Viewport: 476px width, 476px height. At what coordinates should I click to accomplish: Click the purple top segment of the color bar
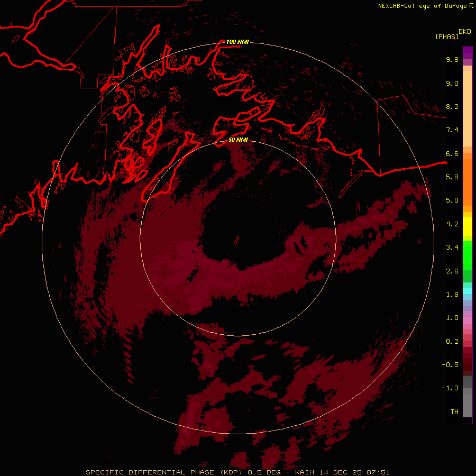[x=467, y=53]
